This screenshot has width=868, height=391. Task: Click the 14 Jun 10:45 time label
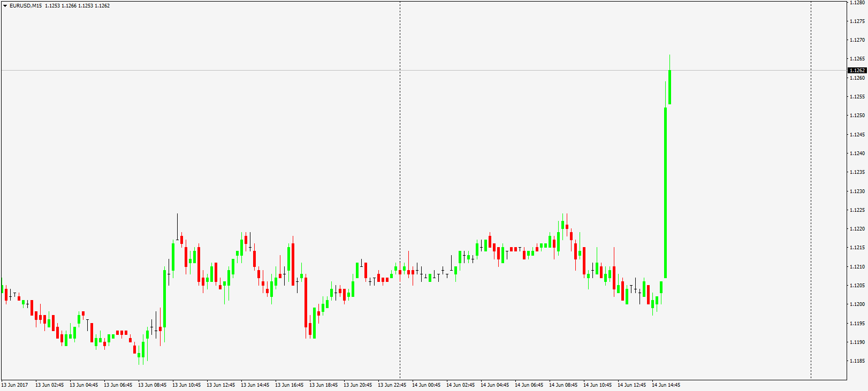597,385
